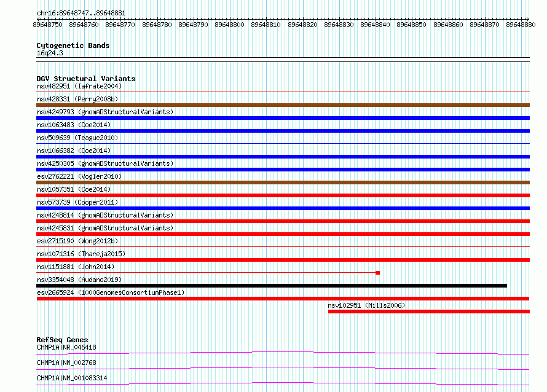Click the esv2715190 (Wong2012b) label

77,241
